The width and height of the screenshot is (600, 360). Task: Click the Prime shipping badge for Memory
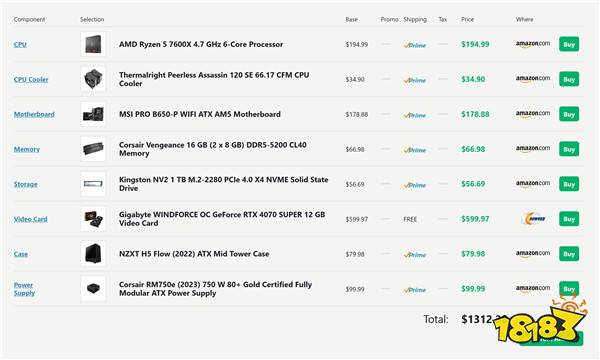pyautogui.click(x=414, y=150)
